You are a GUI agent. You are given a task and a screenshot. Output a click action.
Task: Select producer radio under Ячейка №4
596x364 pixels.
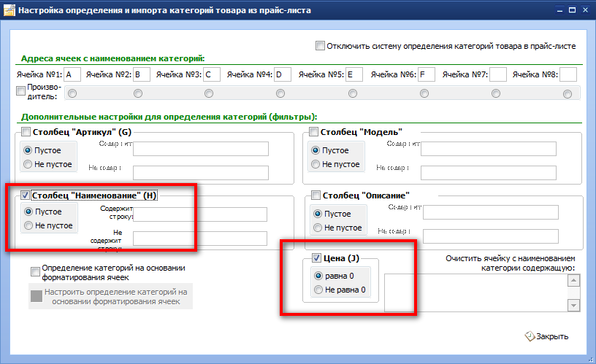coord(280,93)
